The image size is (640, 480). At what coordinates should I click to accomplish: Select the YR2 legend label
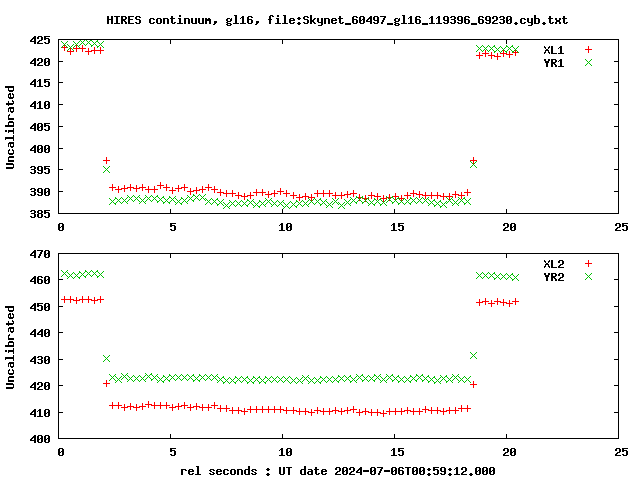tap(554, 277)
